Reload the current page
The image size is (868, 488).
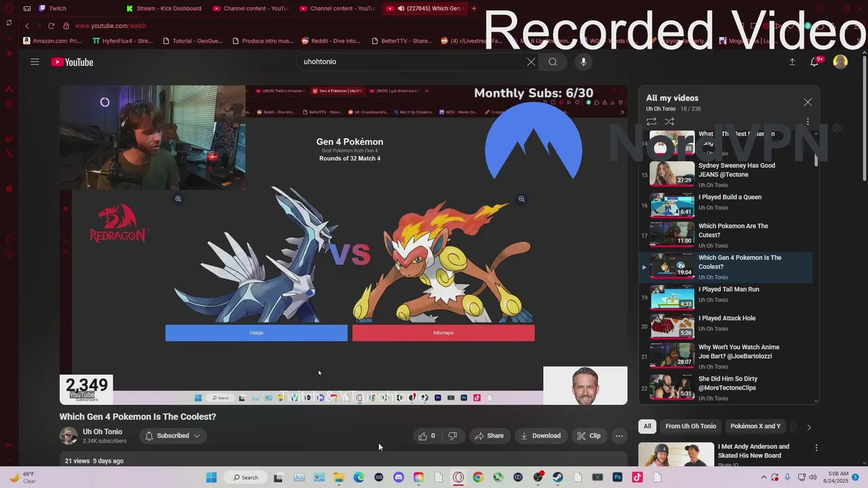click(x=51, y=26)
